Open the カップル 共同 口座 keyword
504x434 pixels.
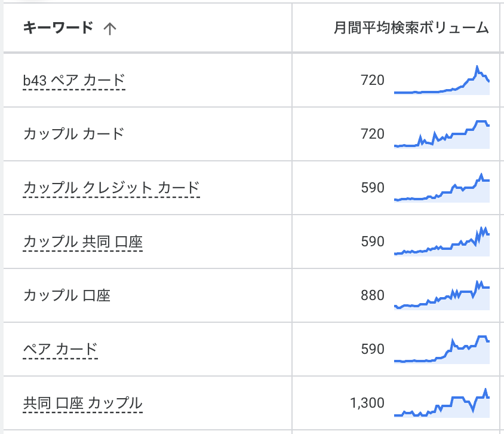coord(83,242)
